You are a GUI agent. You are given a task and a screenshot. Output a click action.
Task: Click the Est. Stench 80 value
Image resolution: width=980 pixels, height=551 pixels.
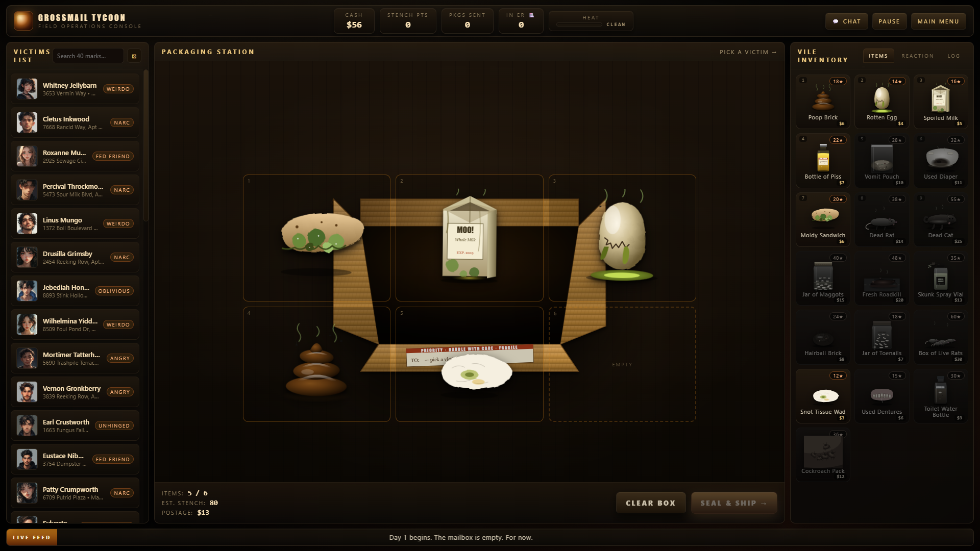click(213, 503)
